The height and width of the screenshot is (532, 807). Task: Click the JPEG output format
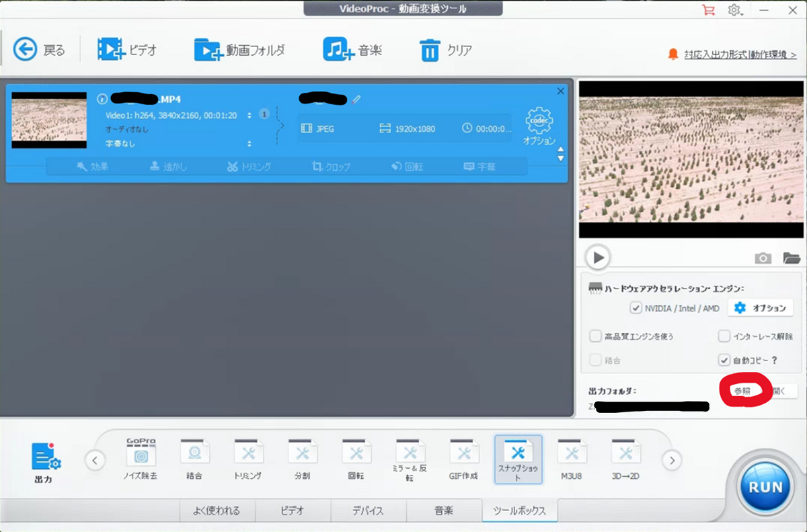point(318,128)
